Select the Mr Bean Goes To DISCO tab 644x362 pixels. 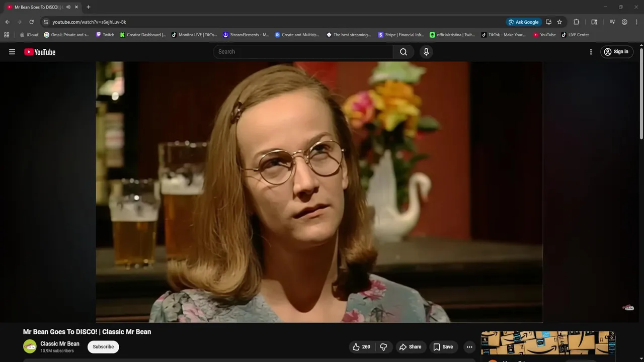click(x=38, y=7)
